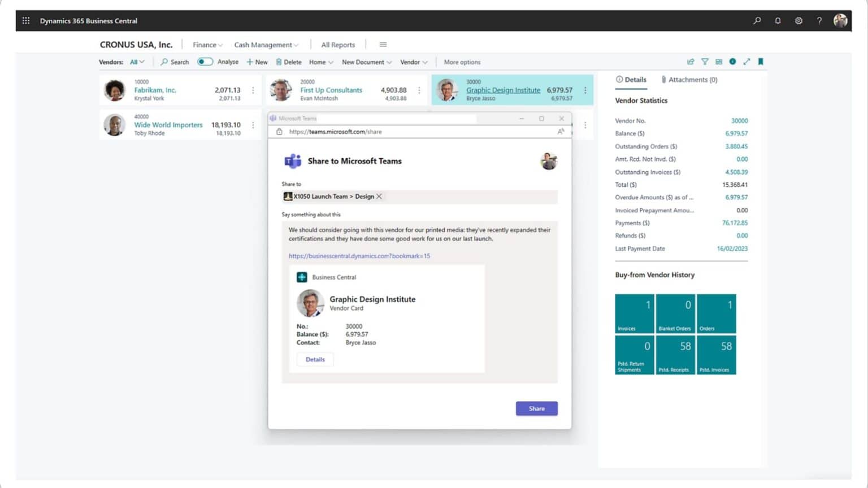Click the Details button on vendor card
The image size is (868, 488).
[315, 359]
